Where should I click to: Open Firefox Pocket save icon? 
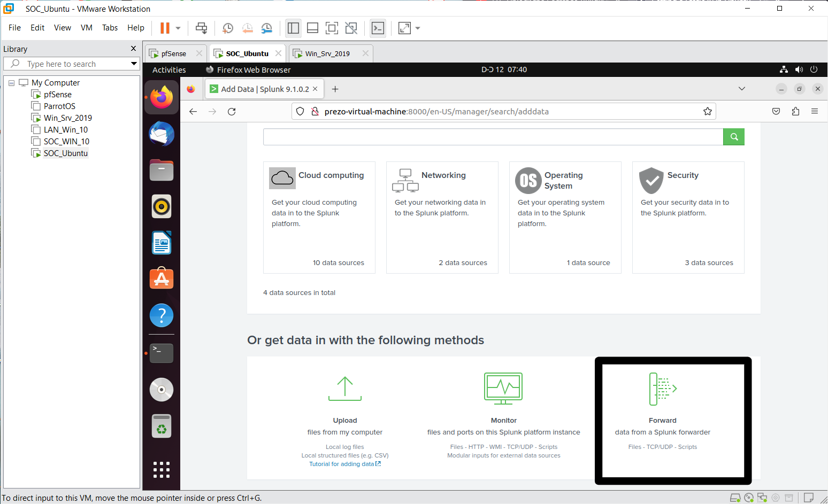(776, 111)
